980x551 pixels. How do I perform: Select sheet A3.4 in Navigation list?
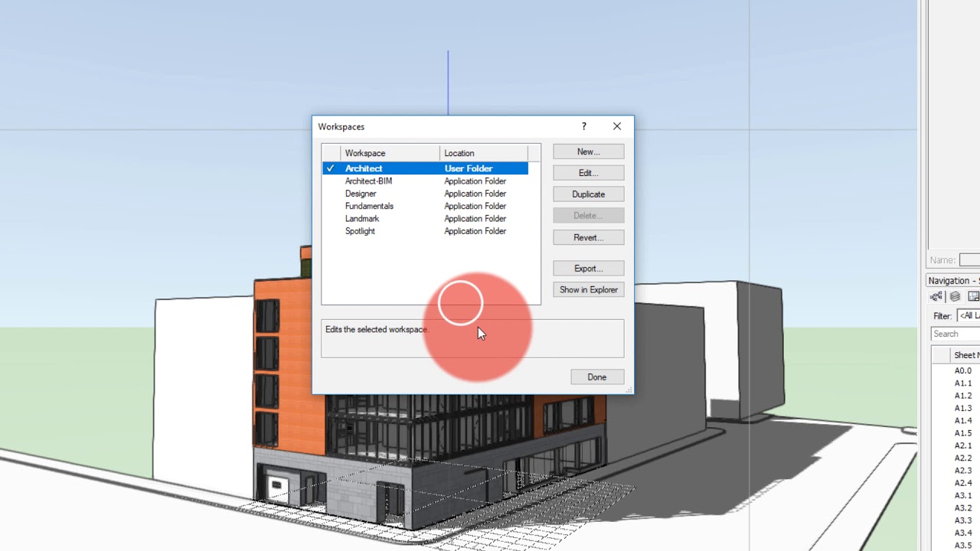point(962,533)
